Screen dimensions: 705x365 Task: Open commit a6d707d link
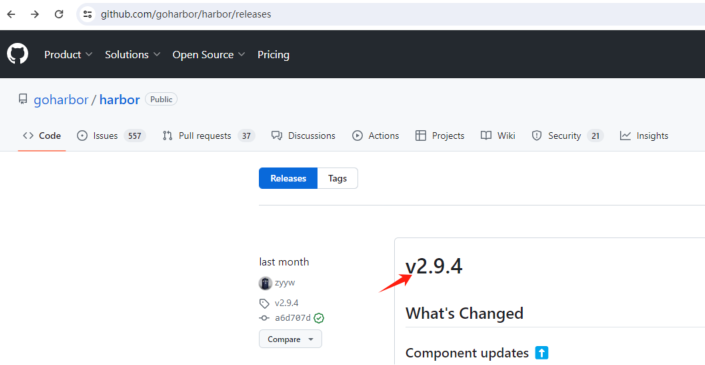(x=293, y=318)
